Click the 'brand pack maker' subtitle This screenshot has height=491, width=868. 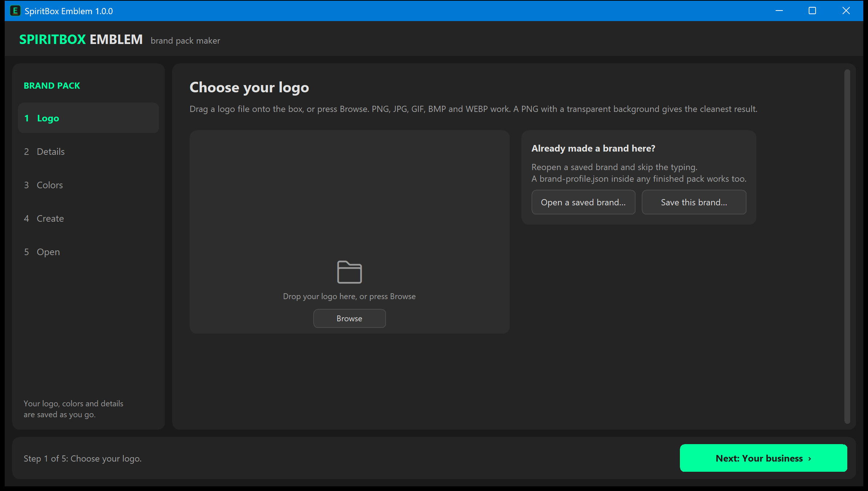click(185, 41)
